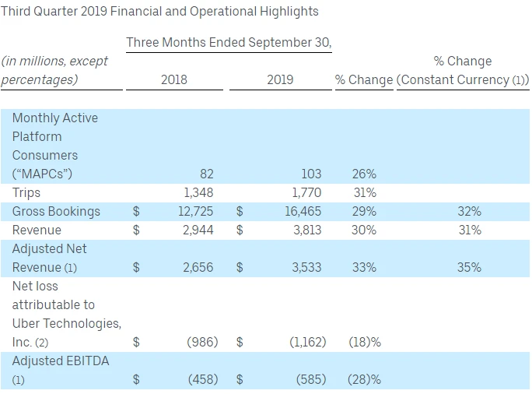This screenshot has height=394, width=532.
Task: Click the Trips row label
Action: (x=26, y=192)
